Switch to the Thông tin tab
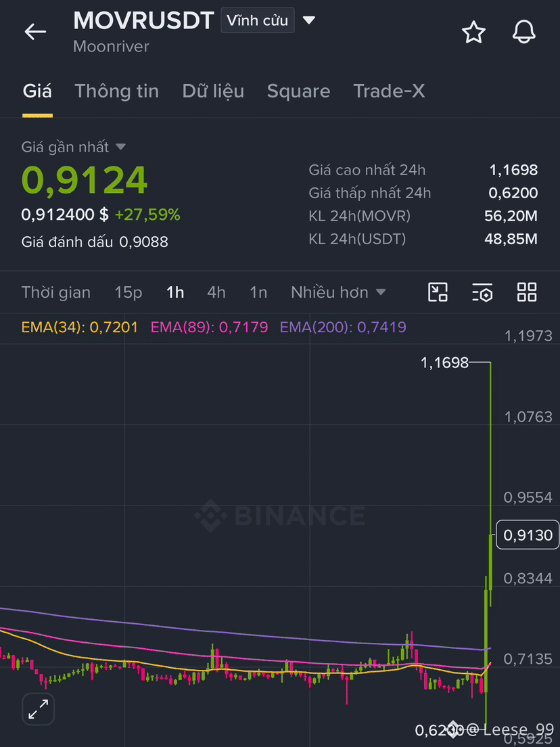The width and height of the screenshot is (560, 747). pos(116,91)
